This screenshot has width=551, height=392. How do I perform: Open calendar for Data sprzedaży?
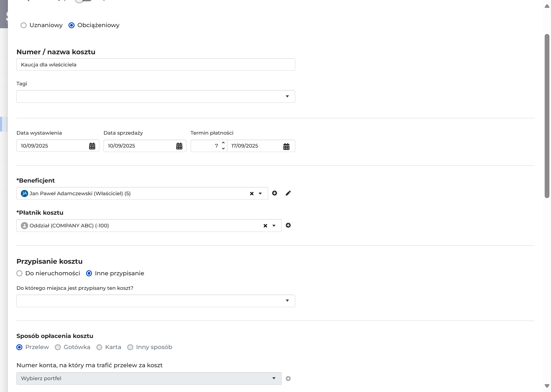tap(179, 146)
